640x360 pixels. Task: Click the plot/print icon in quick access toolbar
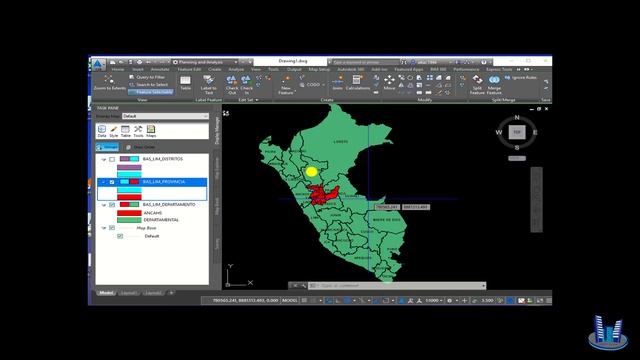coord(139,62)
